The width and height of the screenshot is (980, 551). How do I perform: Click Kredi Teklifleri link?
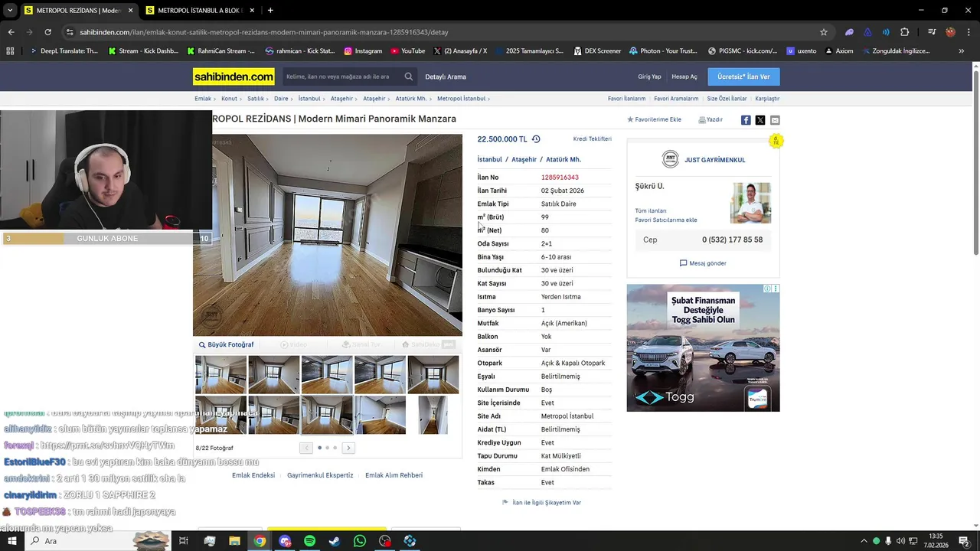(x=593, y=139)
